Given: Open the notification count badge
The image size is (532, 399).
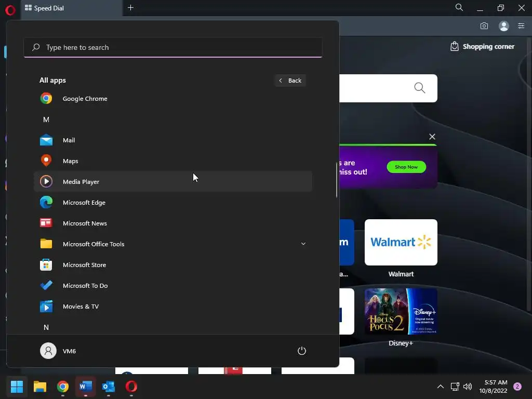Looking at the screenshot, I should (517, 387).
